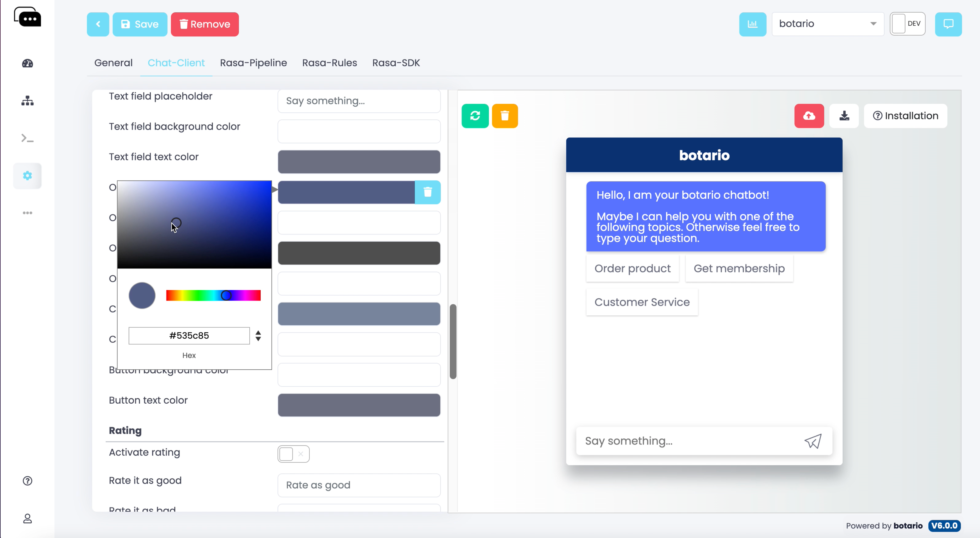Click the Customer Service quick reply
Viewport: 980px width, 538px height.
pyautogui.click(x=642, y=302)
